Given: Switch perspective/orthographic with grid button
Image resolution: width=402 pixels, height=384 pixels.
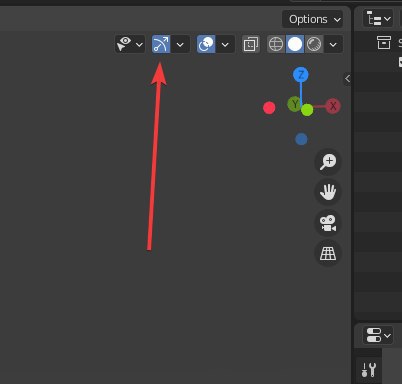Looking at the screenshot, I should pos(328,253).
